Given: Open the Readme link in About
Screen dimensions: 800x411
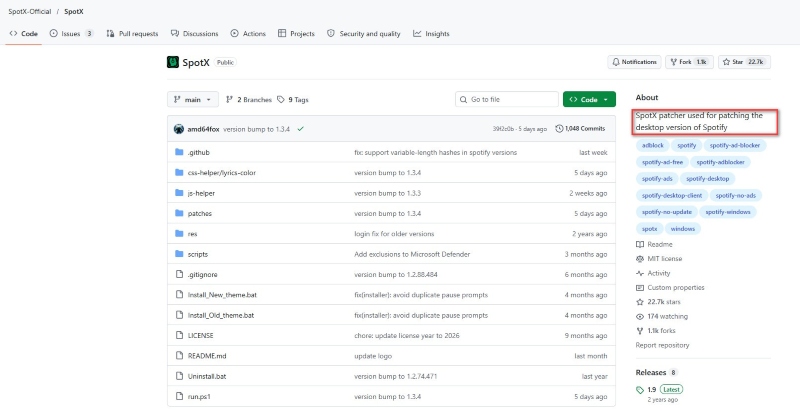Looking at the screenshot, I should point(654,244).
